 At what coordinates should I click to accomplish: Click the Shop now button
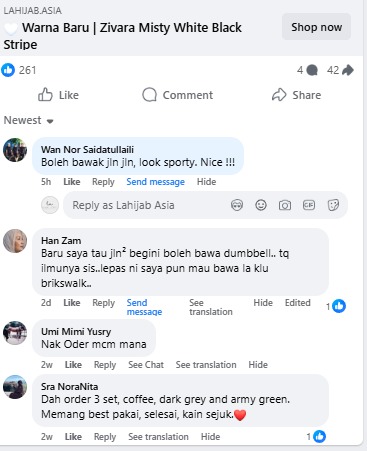316,27
